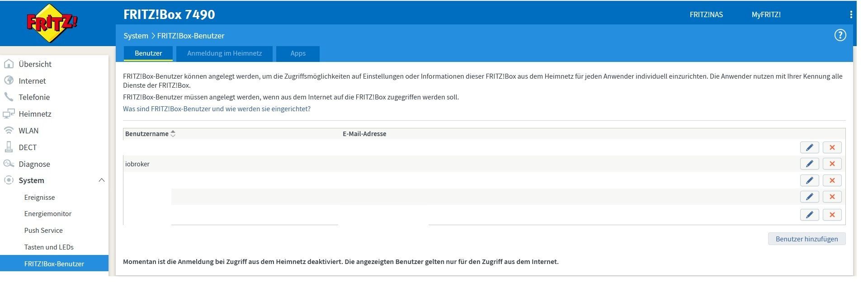Select the Benutzer tab
The height and width of the screenshot is (283, 868).
coord(148,53)
